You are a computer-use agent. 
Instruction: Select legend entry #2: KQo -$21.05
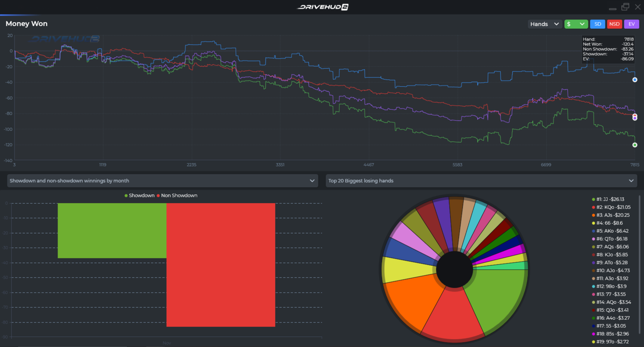[611, 207]
